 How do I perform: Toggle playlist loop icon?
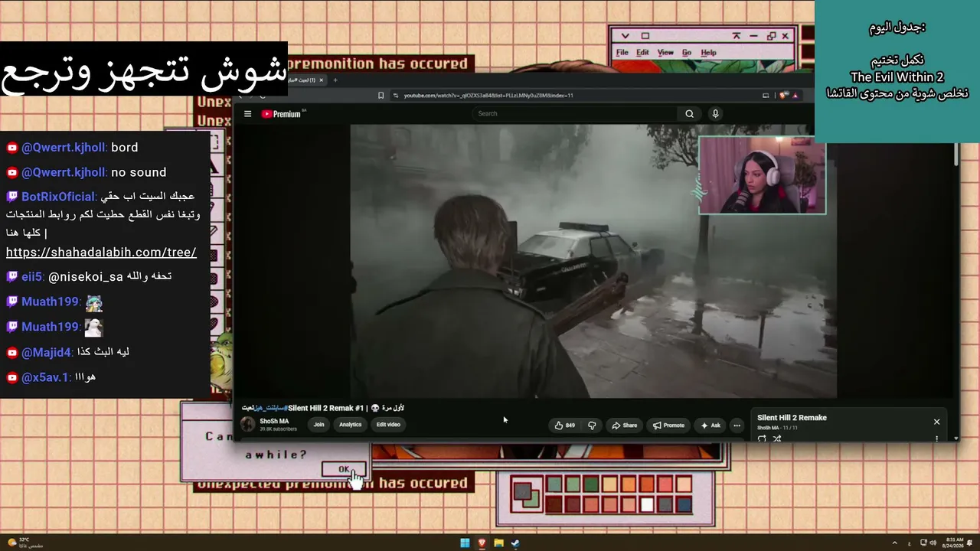pyautogui.click(x=762, y=439)
